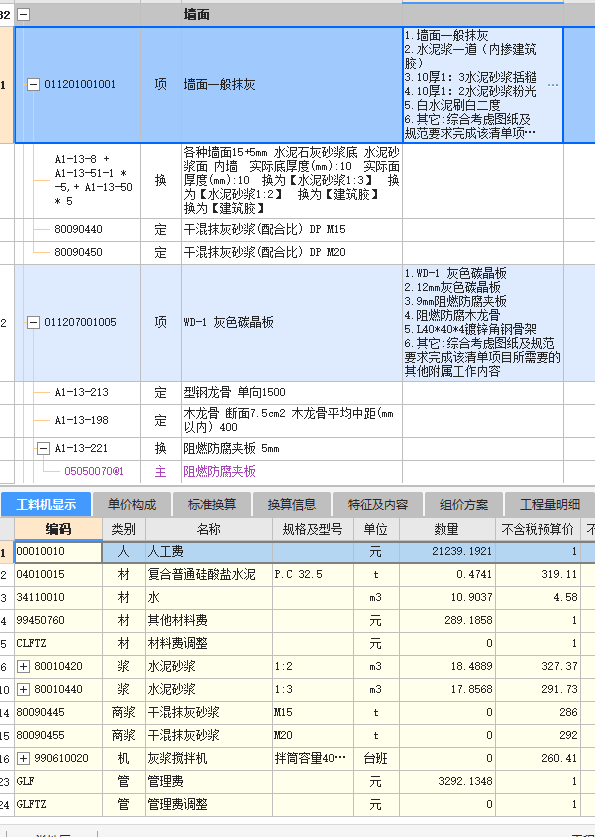Select the 材料费调整 name cell
595x837 pixels.
[x=209, y=643]
